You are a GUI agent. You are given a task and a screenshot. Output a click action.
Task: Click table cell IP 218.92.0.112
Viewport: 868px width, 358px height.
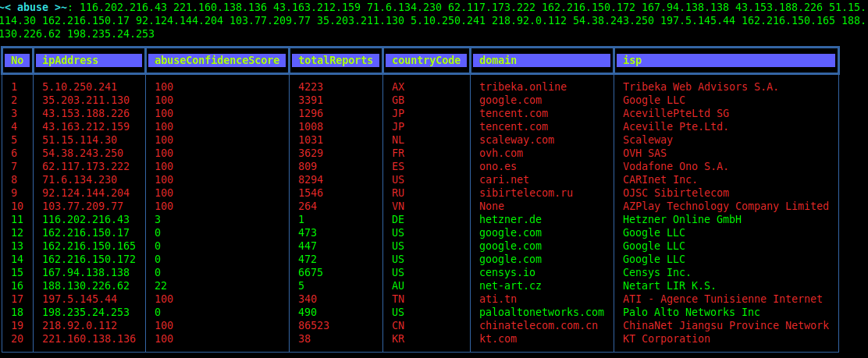point(80,326)
